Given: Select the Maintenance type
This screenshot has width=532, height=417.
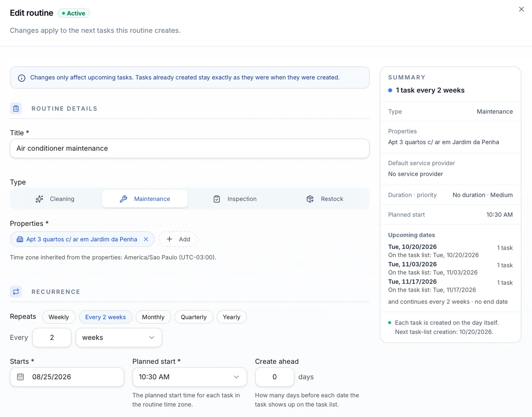Looking at the screenshot, I should point(145,199).
